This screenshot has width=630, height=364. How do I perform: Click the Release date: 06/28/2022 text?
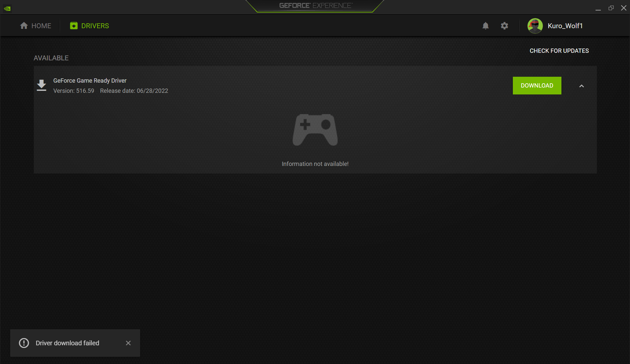(134, 91)
